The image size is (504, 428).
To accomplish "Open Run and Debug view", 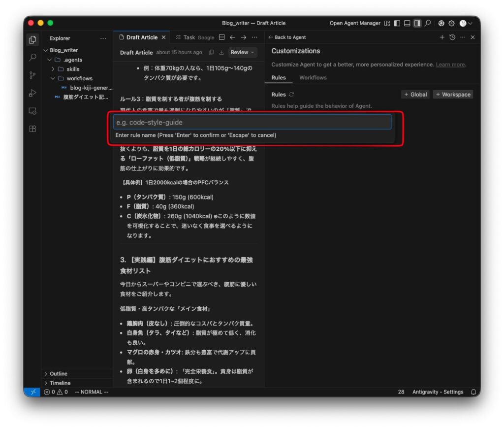I will click(32, 93).
